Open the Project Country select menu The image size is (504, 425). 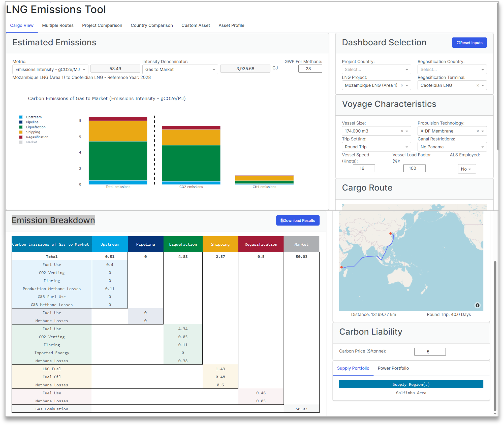(376, 69)
